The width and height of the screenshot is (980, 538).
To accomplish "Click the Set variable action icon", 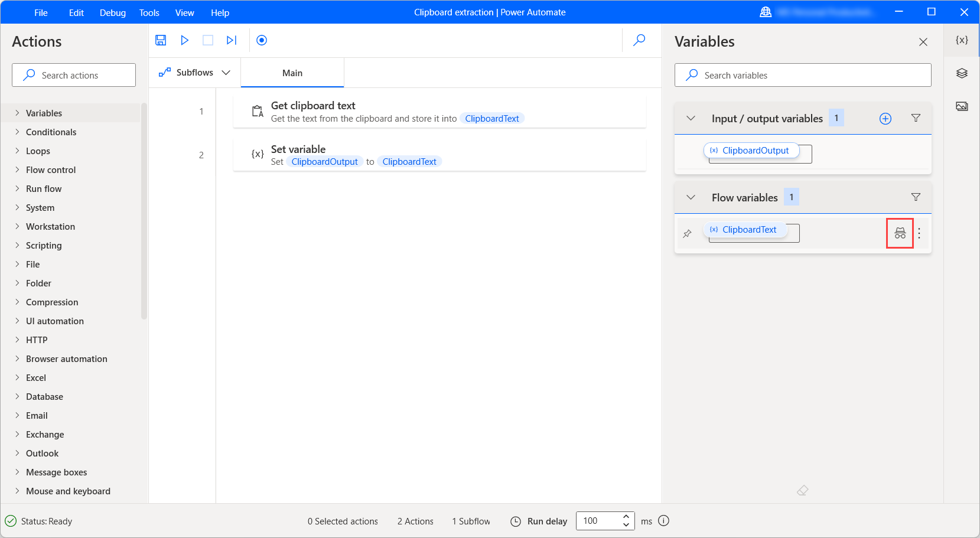I will (x=258, y=154).
